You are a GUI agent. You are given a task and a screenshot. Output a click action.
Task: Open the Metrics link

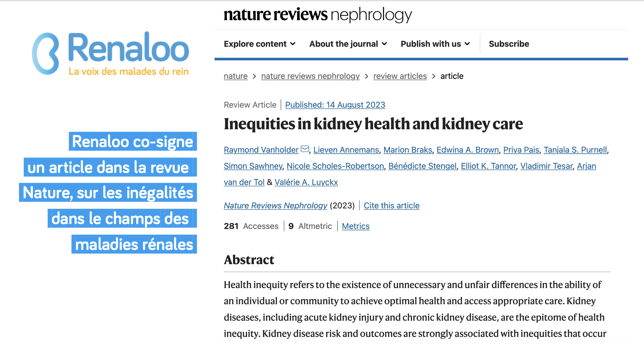coord(355,226)
